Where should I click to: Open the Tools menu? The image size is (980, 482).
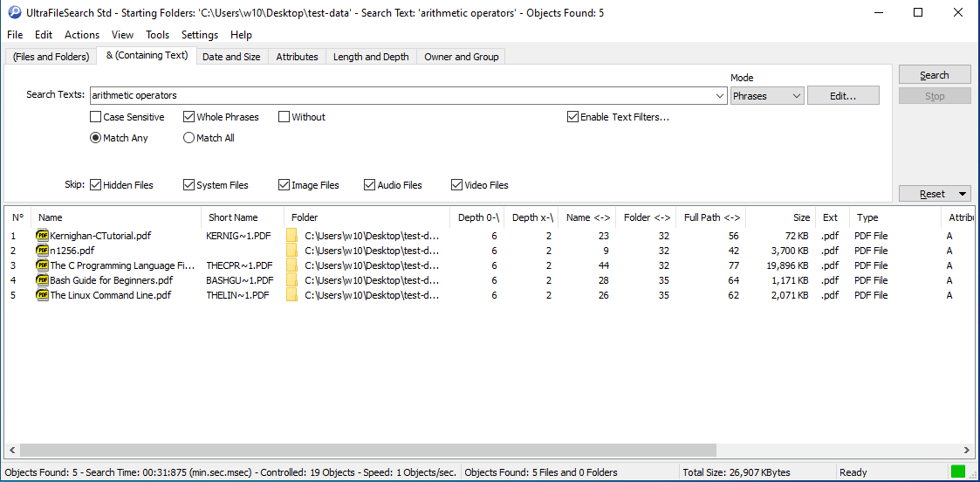point(157,35)
